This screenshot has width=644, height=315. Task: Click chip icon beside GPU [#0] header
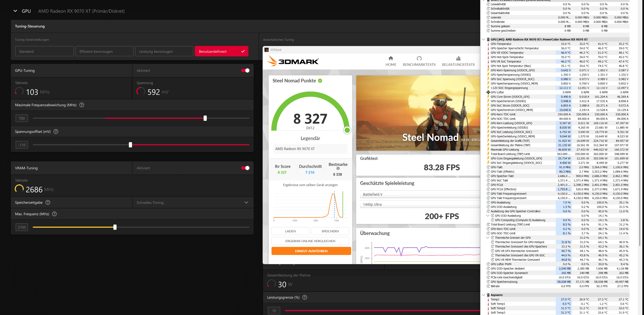pyautogui.click(x=488, y=39)
